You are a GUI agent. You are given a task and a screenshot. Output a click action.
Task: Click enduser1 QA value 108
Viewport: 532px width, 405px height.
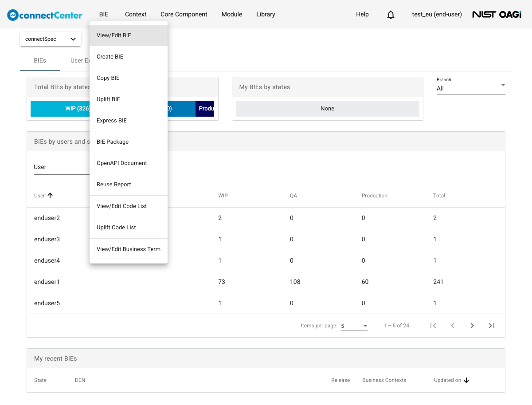click(295, 282)
